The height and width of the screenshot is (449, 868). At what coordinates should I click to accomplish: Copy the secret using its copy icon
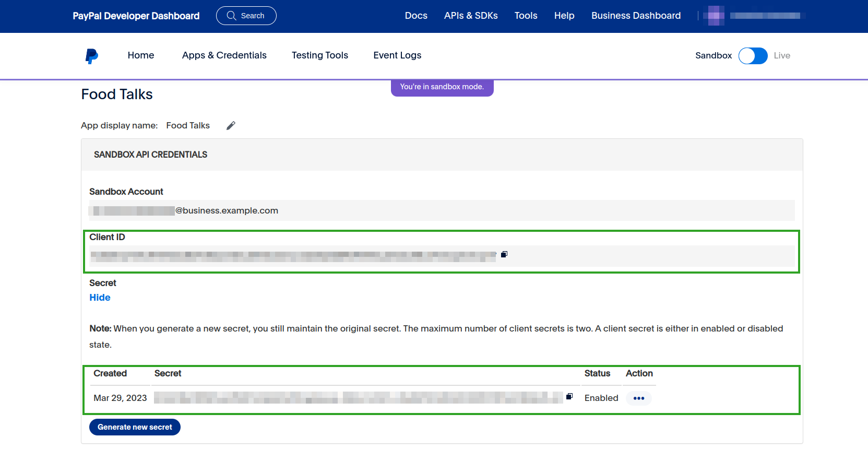tap(569, 396)
